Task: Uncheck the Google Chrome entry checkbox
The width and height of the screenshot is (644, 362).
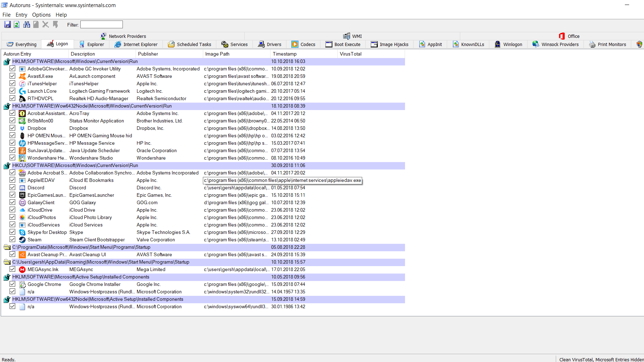Action: click(x=12, y=284)
